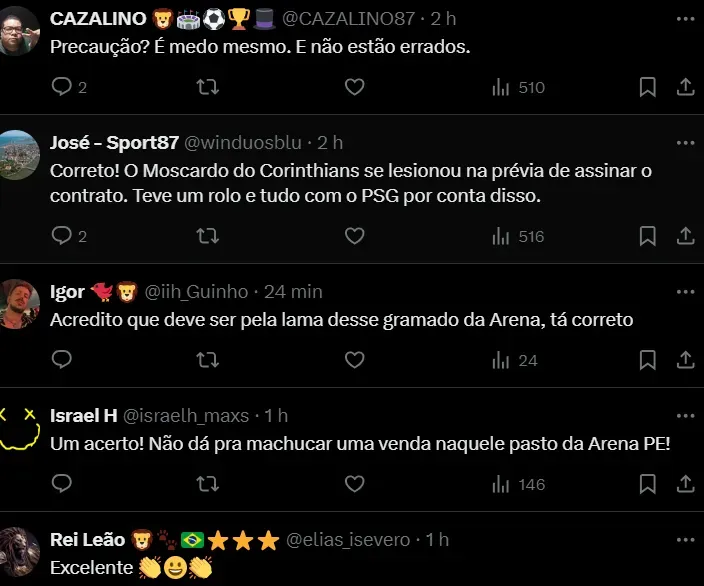Share Israel H's tweet
The height and width of the screenshot is (586, 704).
tap(686, 484)
